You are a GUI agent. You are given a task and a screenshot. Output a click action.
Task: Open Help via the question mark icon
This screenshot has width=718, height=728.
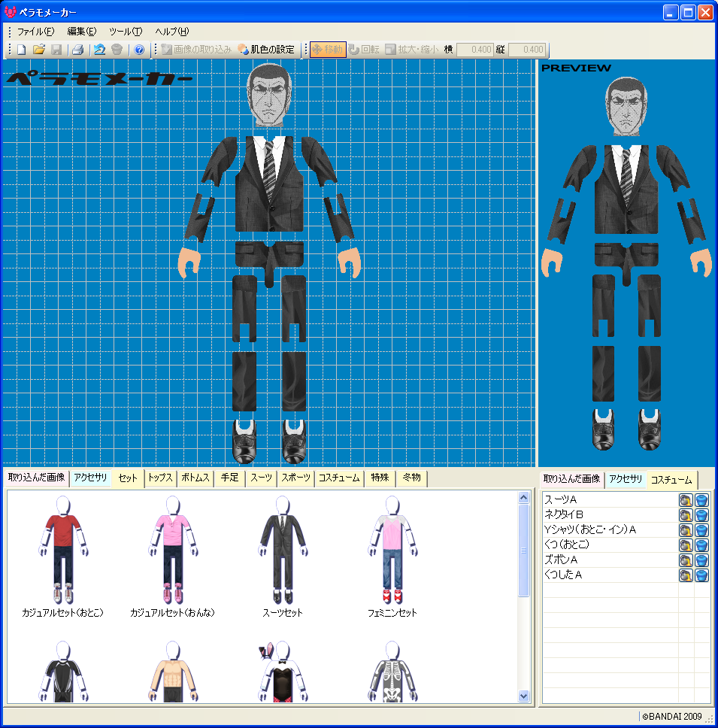point(139,50)
